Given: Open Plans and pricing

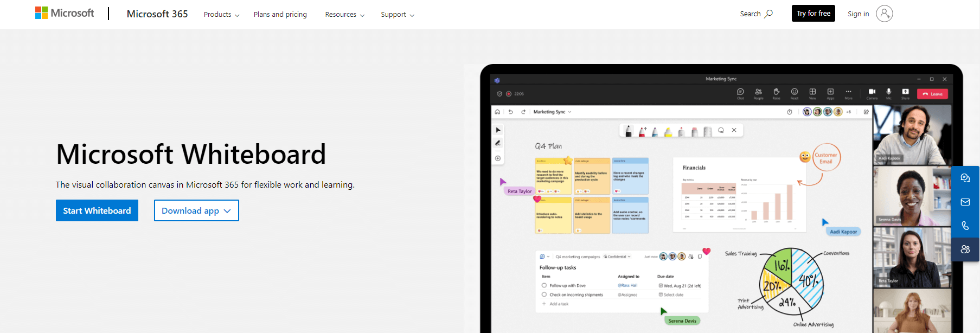Looking at the screenshot, I should tap(280, 15).
